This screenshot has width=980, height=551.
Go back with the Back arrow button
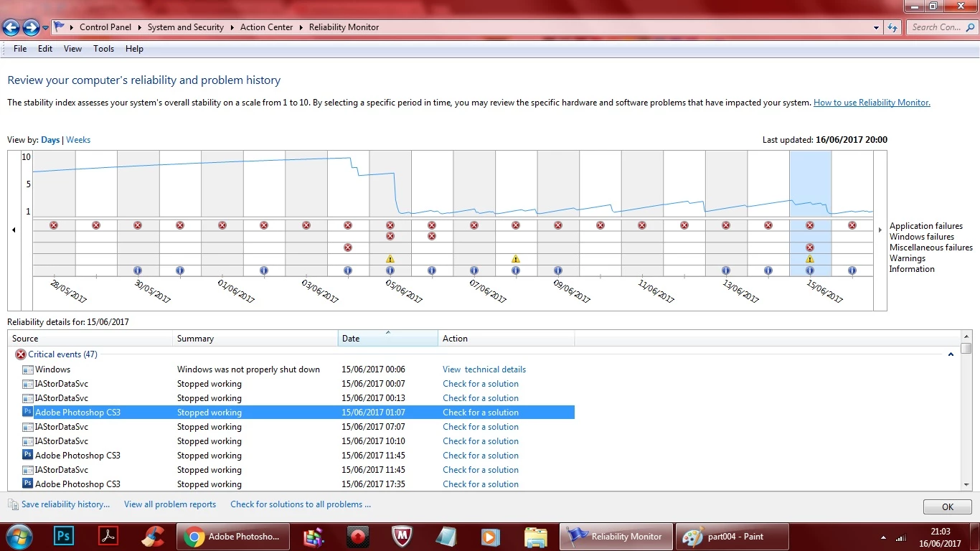(11, 28)
